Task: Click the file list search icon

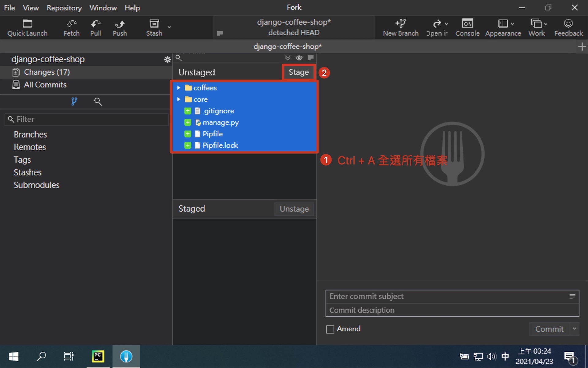Action: click(179, 58)
